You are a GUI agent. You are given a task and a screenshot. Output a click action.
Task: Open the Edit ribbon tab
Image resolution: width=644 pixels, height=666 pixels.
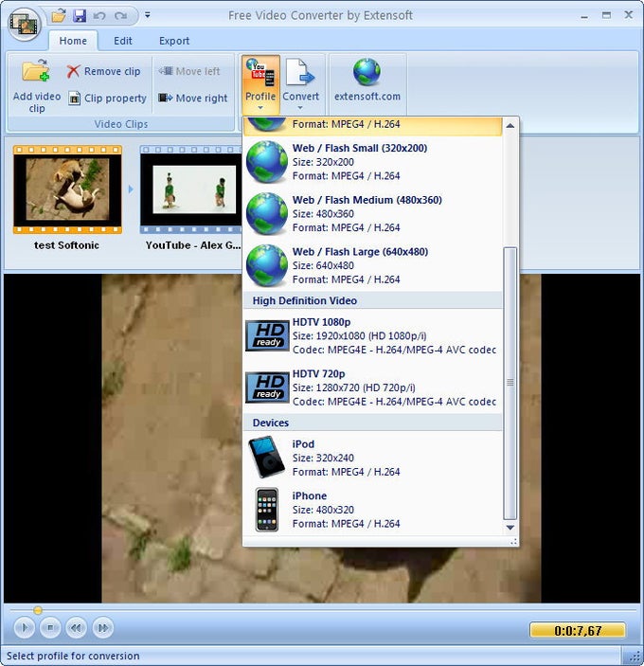point(123,41)
